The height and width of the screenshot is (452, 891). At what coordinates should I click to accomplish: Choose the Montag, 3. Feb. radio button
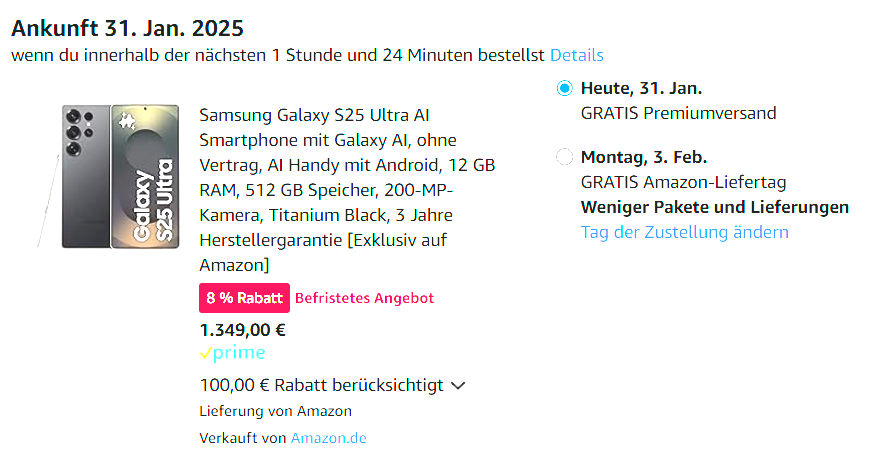(565, 156)
